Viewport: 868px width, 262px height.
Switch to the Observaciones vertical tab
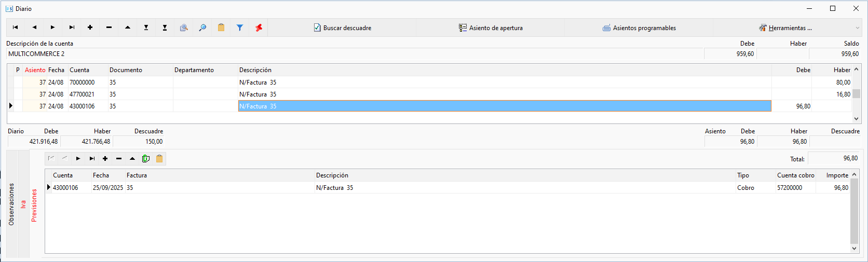coord(12,204)
